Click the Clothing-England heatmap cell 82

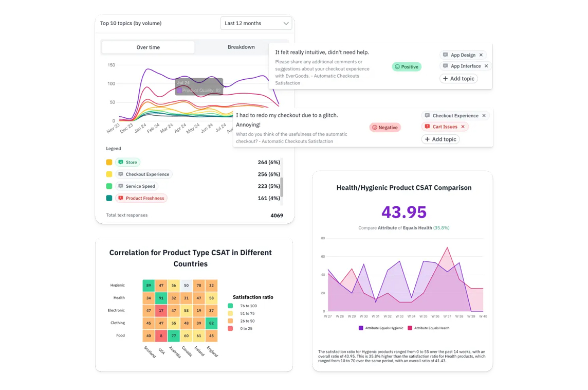pyautogui.click(x=211, y=323)
